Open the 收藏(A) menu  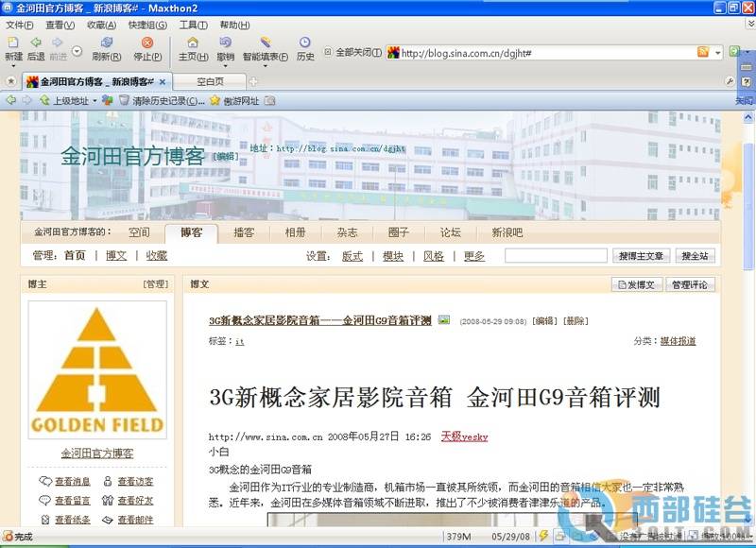pyautogui.click(x=101, y=25)
